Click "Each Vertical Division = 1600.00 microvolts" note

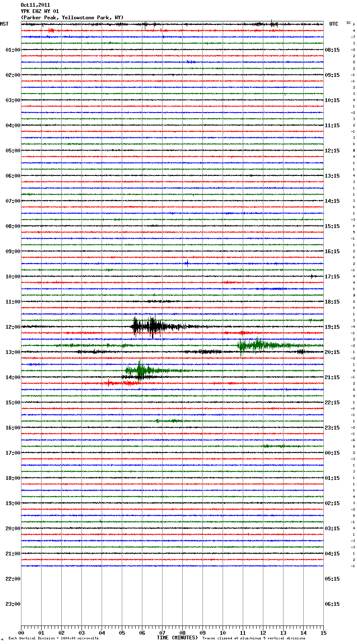(53, 639)
